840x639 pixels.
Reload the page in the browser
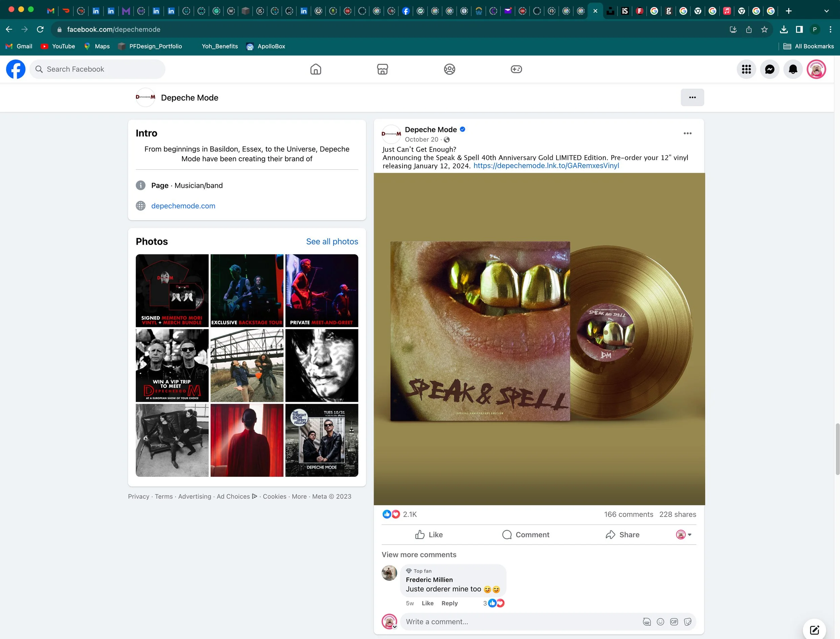point(40,29)
